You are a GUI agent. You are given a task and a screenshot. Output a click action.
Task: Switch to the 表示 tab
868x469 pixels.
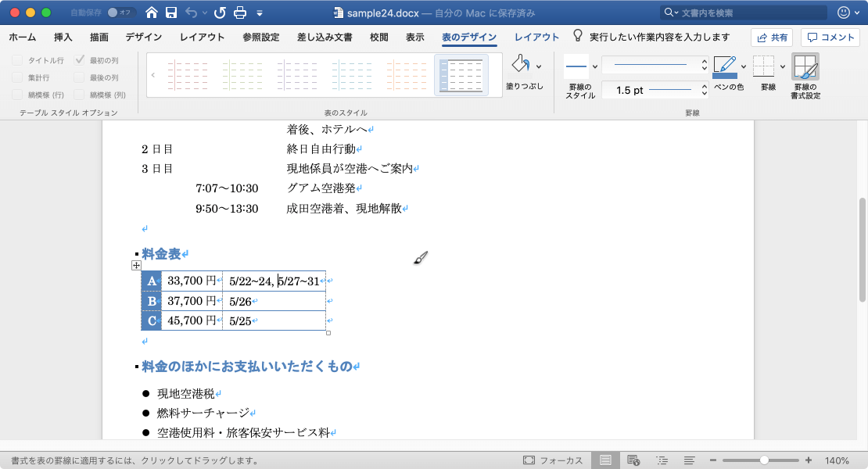[x=415, y=37]
